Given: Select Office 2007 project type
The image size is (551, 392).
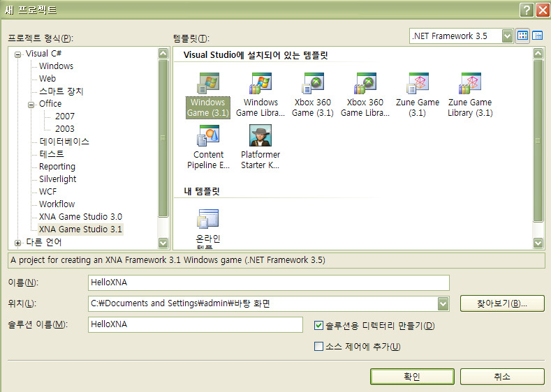Looking at the screenshot, I should (x=65, y=116).
